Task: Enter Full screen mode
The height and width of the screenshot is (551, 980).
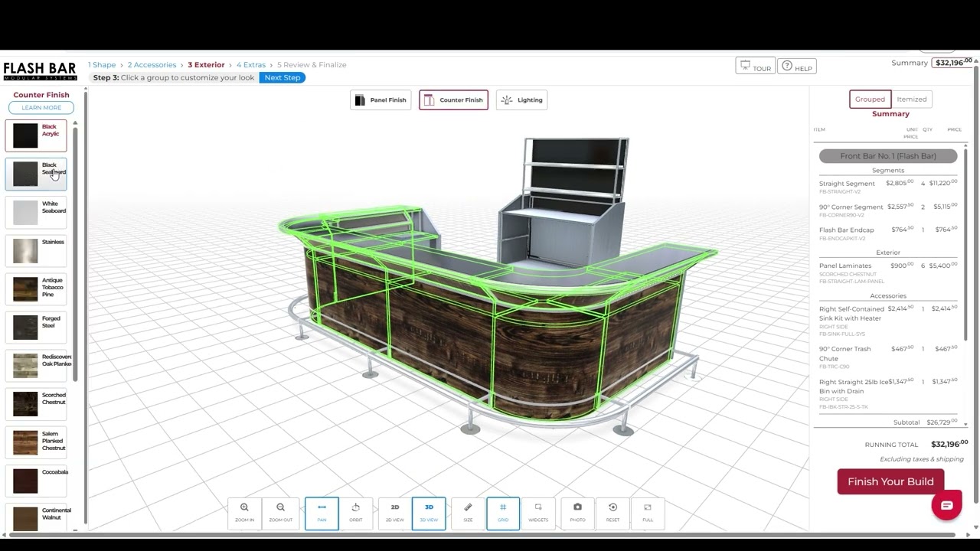Action: pyautogui.click(x=648, y=513)
